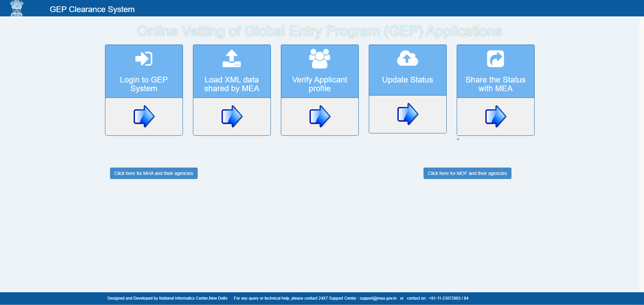
Task: Click the blue arrow under Load XML data tile
Action: 232,116
